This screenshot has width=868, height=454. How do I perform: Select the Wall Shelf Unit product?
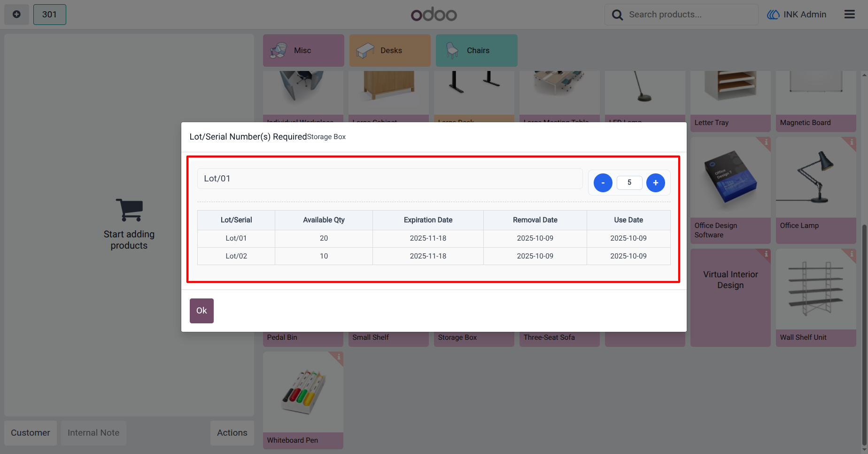(816, 297)
